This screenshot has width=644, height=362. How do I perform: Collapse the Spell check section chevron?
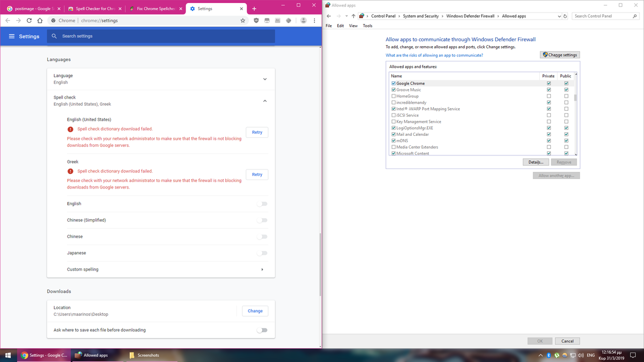265,101
